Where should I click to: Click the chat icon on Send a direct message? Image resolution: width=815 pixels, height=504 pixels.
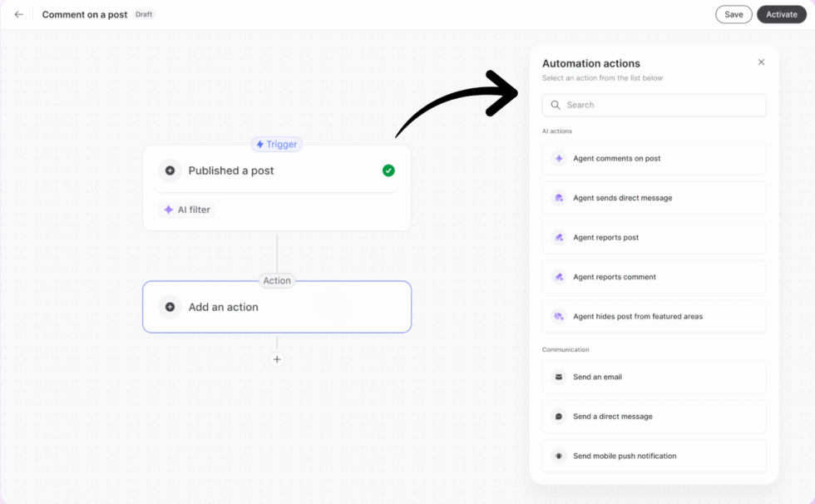558,416
